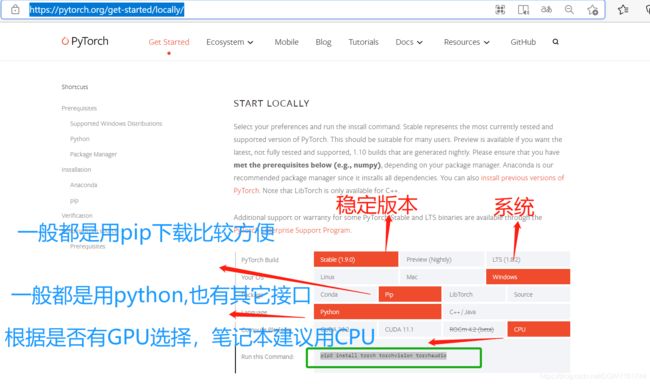650x384 pixels.
Task: Select the page URL in the address bar
Action: (x=107, y=10)
